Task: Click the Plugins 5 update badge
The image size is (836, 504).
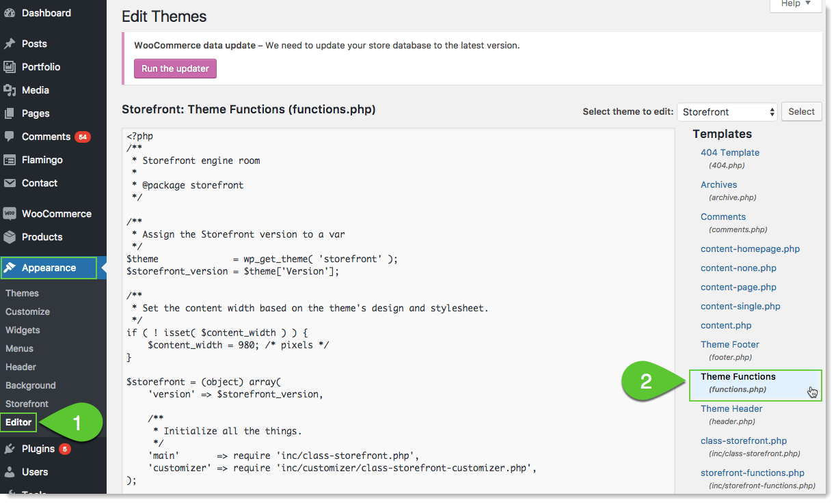Action: pyautogui.click(x=64, y=449)
